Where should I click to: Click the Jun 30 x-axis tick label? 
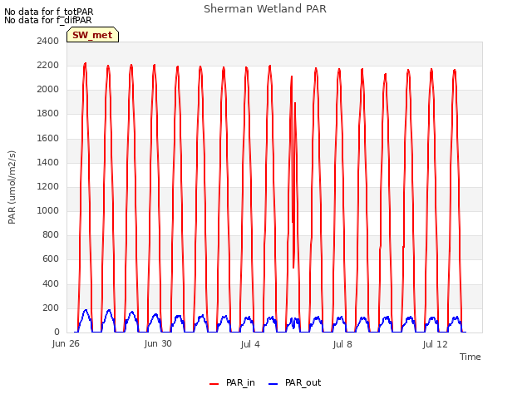point(158,344)
